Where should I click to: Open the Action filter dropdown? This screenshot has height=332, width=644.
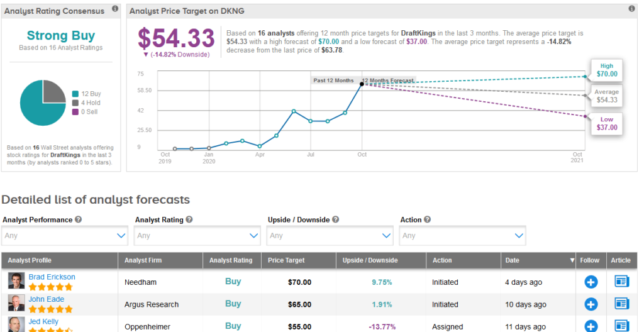pyautogui.click(x=463, y=236)
